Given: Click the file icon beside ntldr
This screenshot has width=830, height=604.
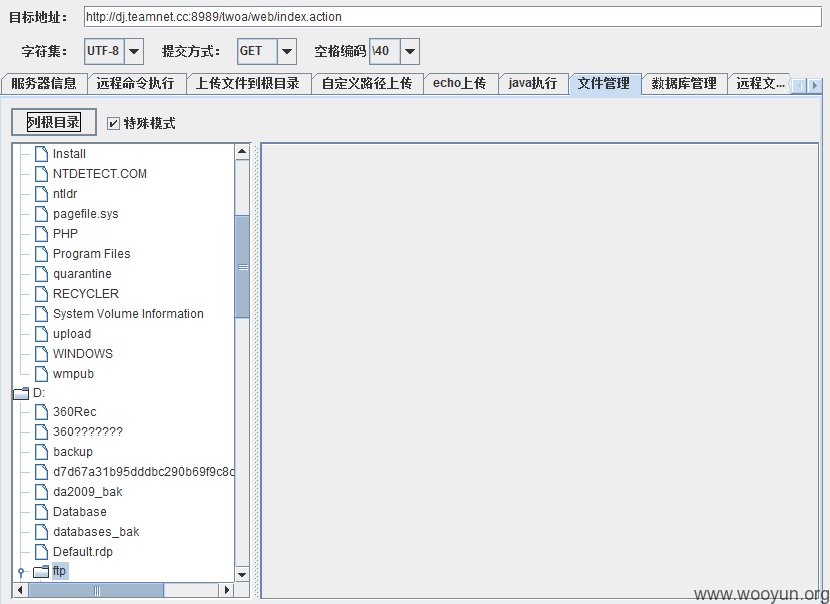Looking at the screenshot, I should pos(41,194).
